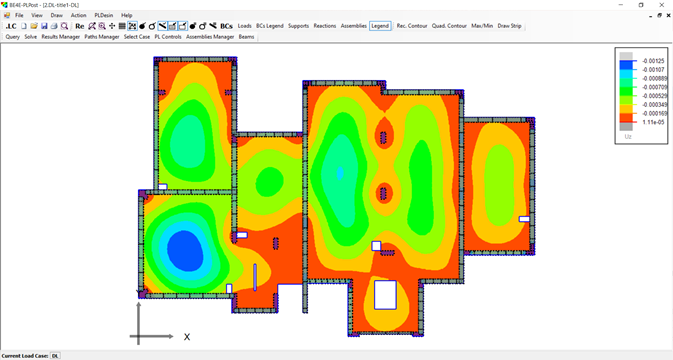673x360 pixels.
Task: Open the Assemblies Manager
Action: click(210, 37)
